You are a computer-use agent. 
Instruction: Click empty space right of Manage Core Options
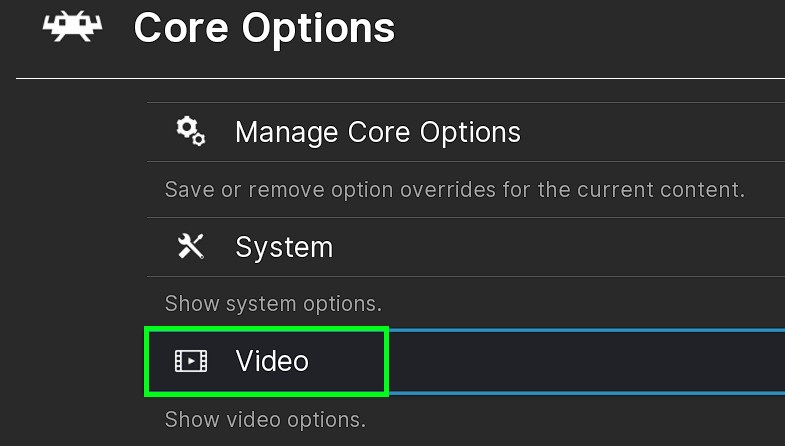(x=650, y=132)
